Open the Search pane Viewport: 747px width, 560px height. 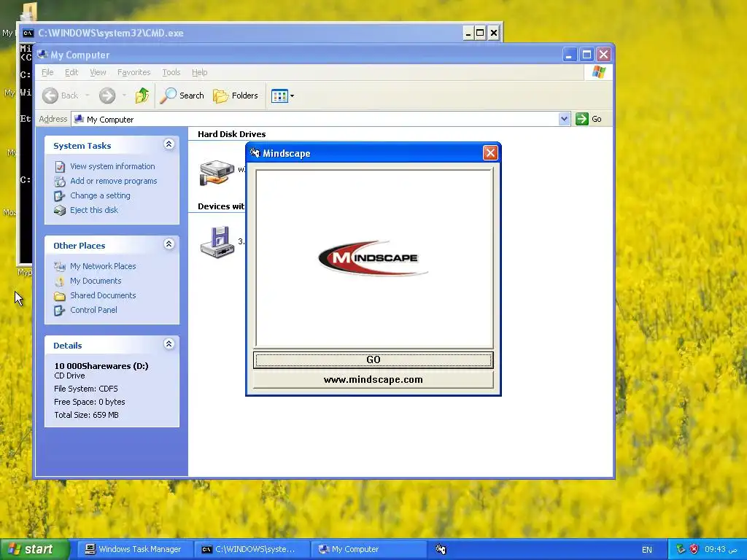(x=182, y=96)
